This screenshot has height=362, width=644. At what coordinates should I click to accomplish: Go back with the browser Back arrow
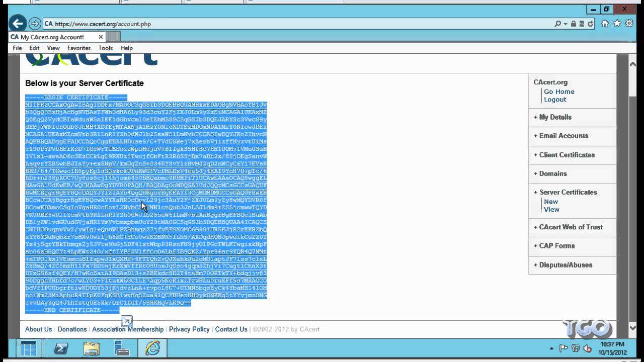[x=18, y=23]
